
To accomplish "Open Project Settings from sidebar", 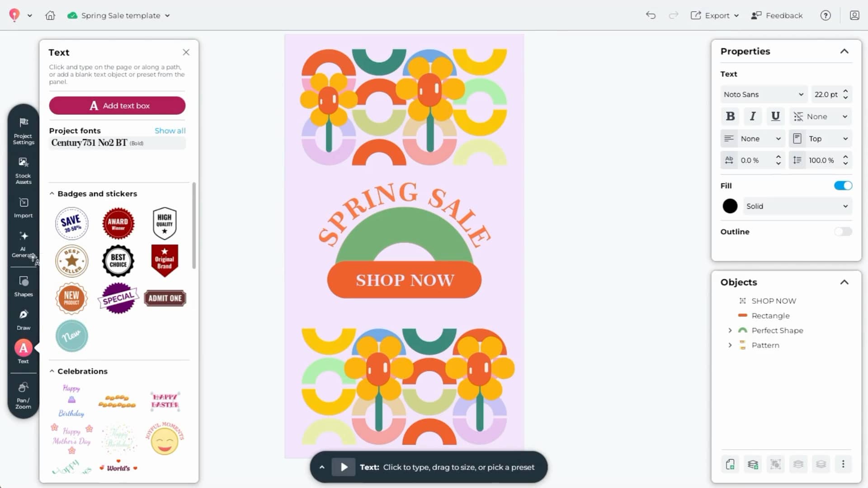I will click(23, 130).
